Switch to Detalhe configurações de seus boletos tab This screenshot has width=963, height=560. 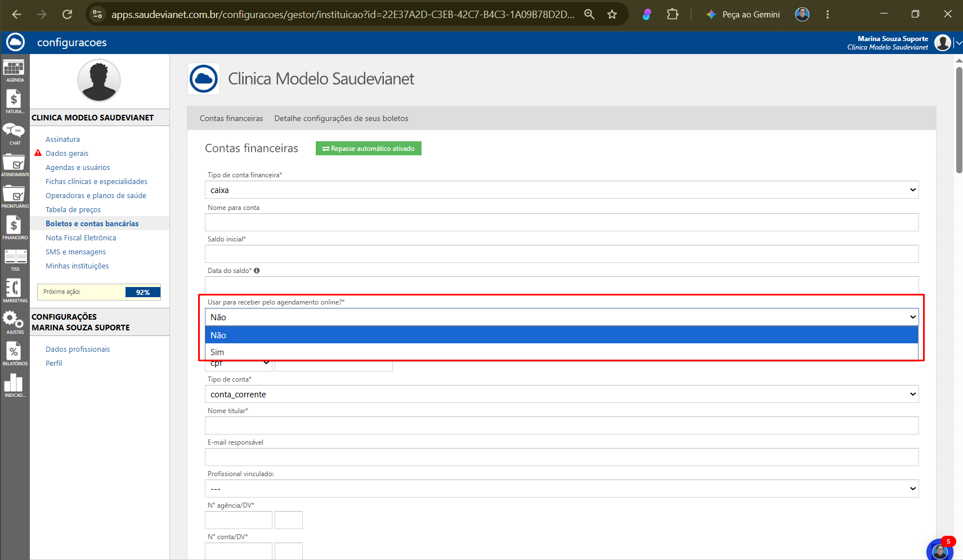pos(341,119)
